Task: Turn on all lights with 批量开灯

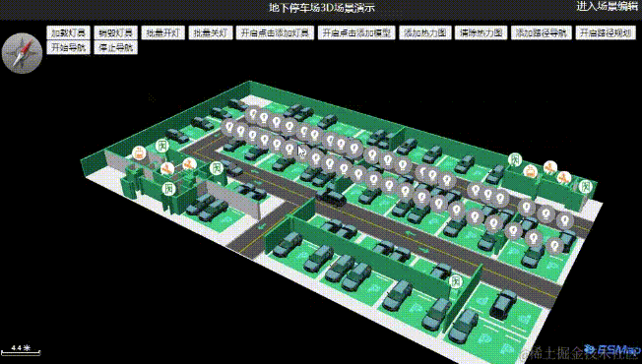Action: 162,32
